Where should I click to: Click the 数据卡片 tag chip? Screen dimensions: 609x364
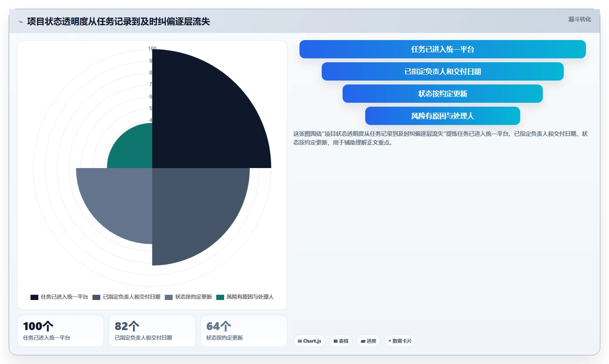(x=400, y=341)
